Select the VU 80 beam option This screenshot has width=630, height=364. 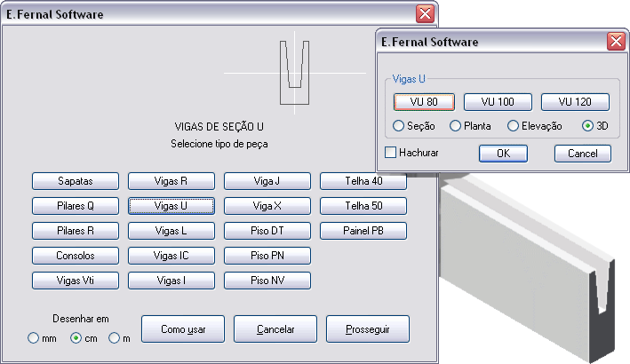click(424, 102)
